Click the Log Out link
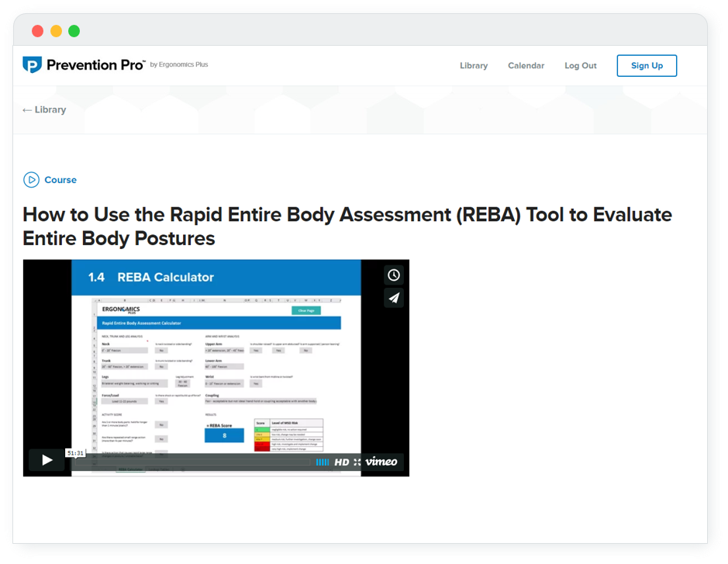The height and width of the screenshot is (564, 728). [580, 66]
